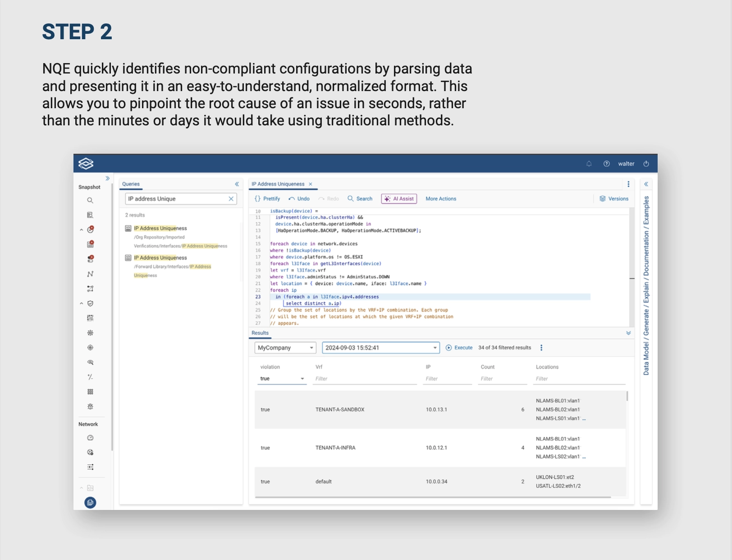Select the IP Address Uniqueness query under Forward Library
Screen dimensions: 732x560
point(160,257)
